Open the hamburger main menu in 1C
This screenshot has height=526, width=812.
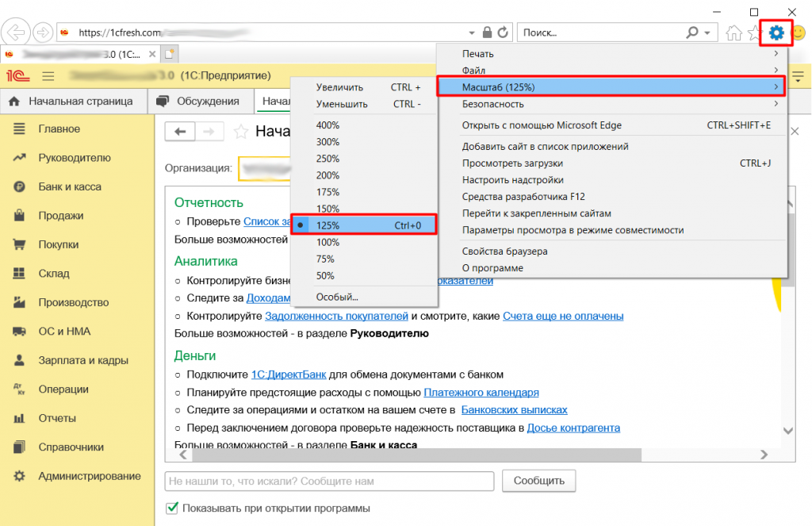[48, 76]
